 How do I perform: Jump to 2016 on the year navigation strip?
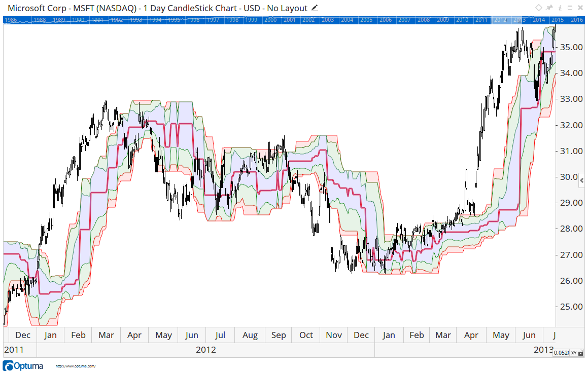(x=576, y=19)
